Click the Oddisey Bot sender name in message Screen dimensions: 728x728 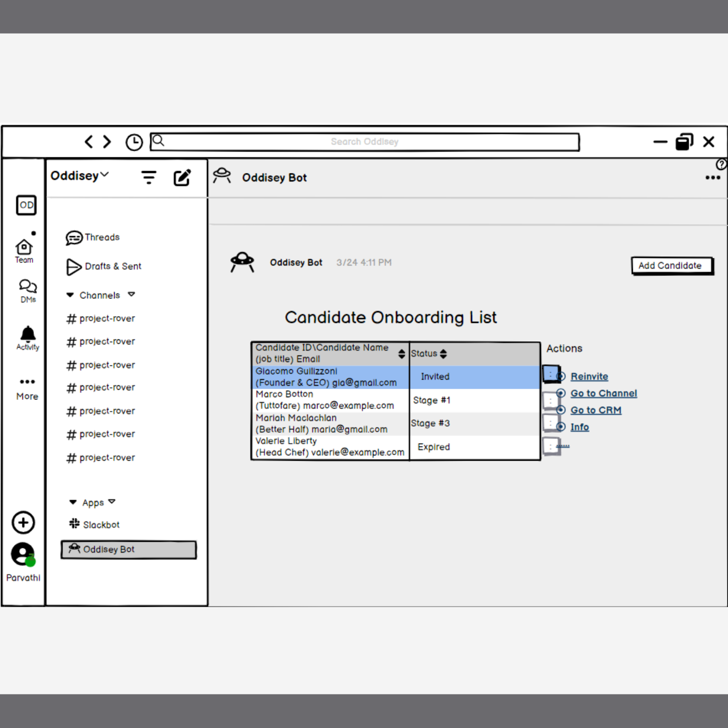click(x=296, y=263)
